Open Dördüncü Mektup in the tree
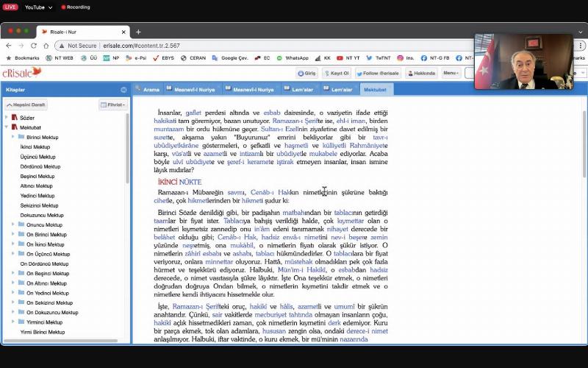This screenshot has height=368, width=588. (40, 166)
